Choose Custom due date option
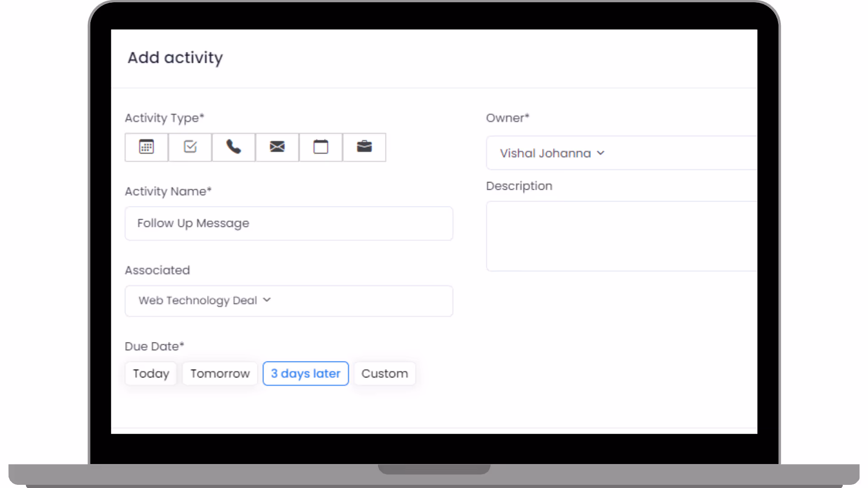This screenshot has width=868, height=488. point(385,373)
